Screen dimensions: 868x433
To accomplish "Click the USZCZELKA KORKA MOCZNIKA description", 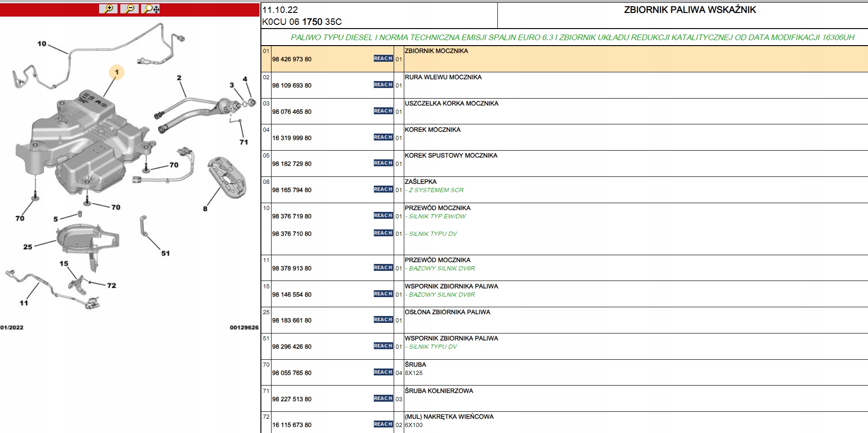I will (x=452, y=104).
